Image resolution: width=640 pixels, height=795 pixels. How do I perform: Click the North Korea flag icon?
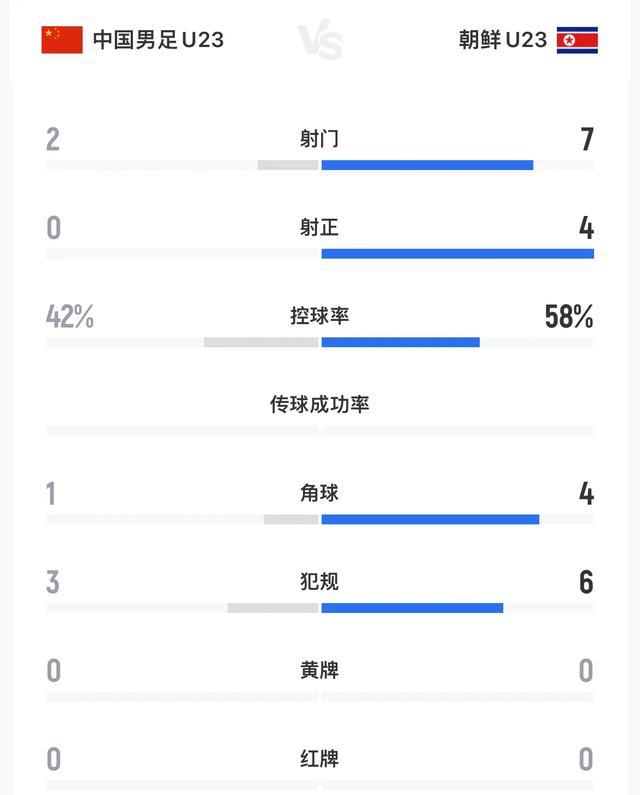pyautogui.click(x=577, y=40)
